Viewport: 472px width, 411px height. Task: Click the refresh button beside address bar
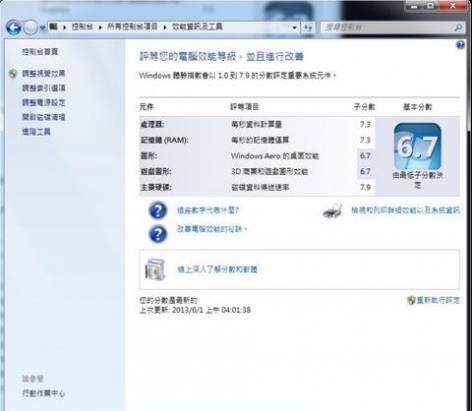pyautogui.click(x=308, y=28)
